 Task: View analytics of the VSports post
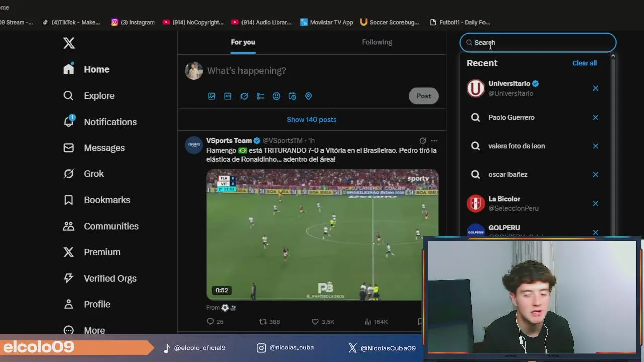click(376, 322)
